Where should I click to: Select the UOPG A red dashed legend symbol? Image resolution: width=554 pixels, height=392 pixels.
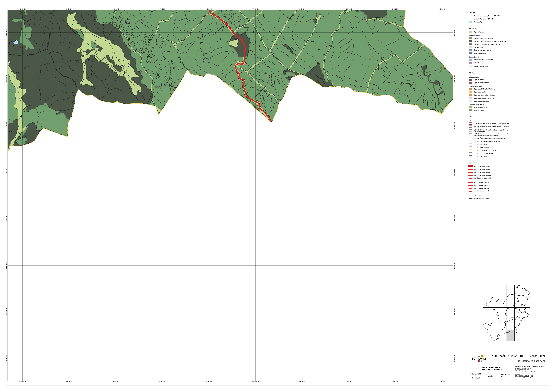(471, 124)
